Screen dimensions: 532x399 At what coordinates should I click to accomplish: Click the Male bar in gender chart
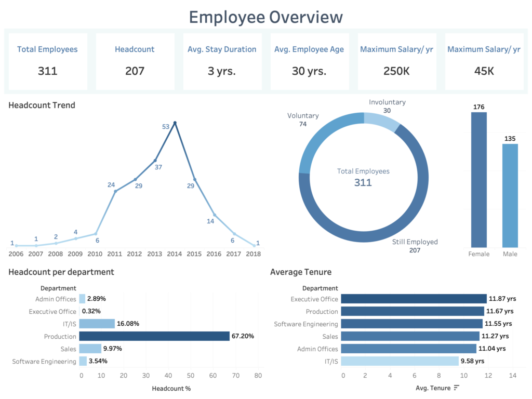click(510, 195)
